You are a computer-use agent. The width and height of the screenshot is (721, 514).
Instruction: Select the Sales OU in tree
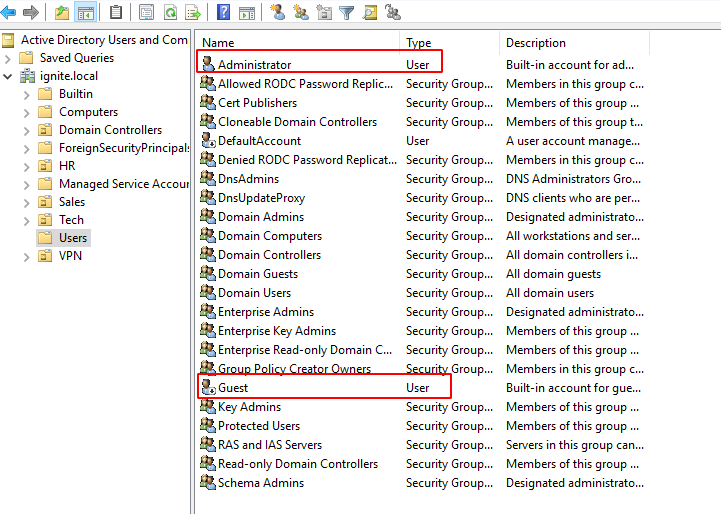[72, 201]
